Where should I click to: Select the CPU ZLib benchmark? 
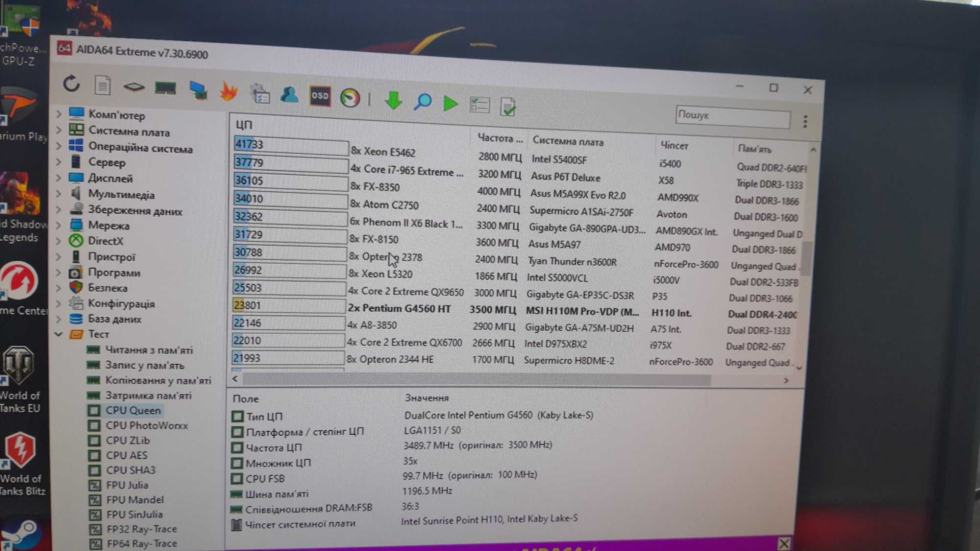point(127,440)
